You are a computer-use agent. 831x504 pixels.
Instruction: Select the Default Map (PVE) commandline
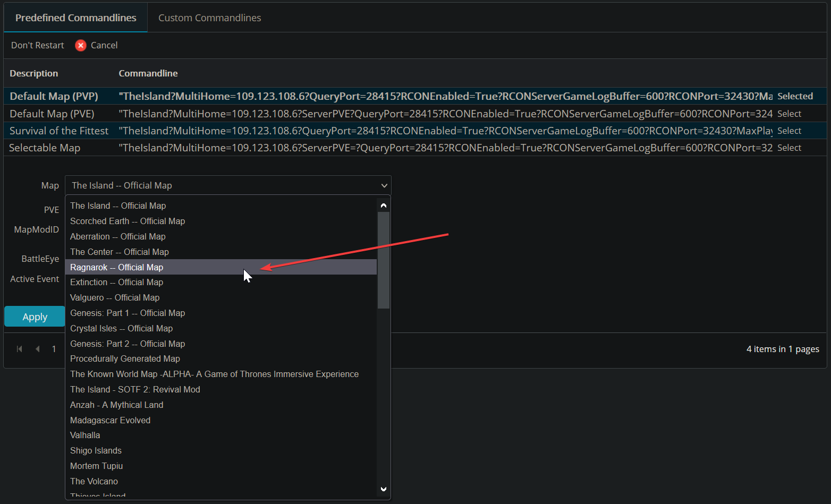(x=789, y=114)
